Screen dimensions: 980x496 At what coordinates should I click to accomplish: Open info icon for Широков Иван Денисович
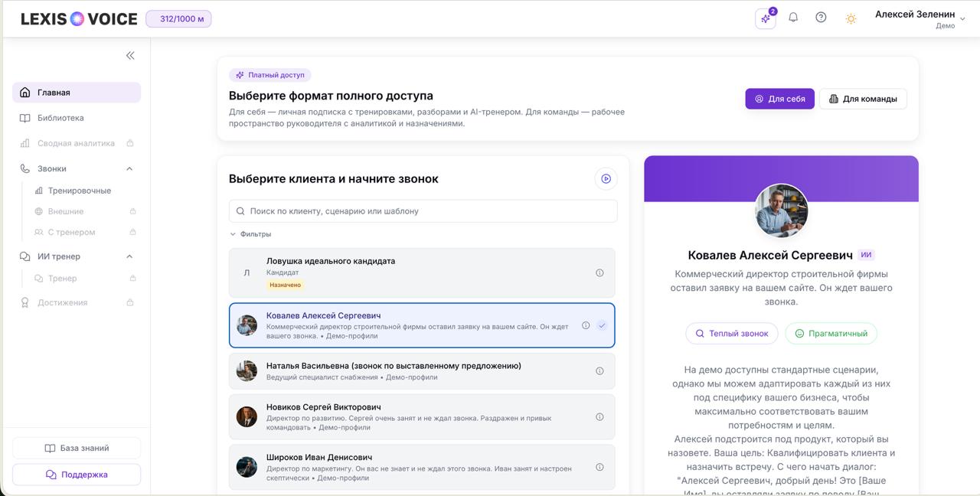coord(599,467)
